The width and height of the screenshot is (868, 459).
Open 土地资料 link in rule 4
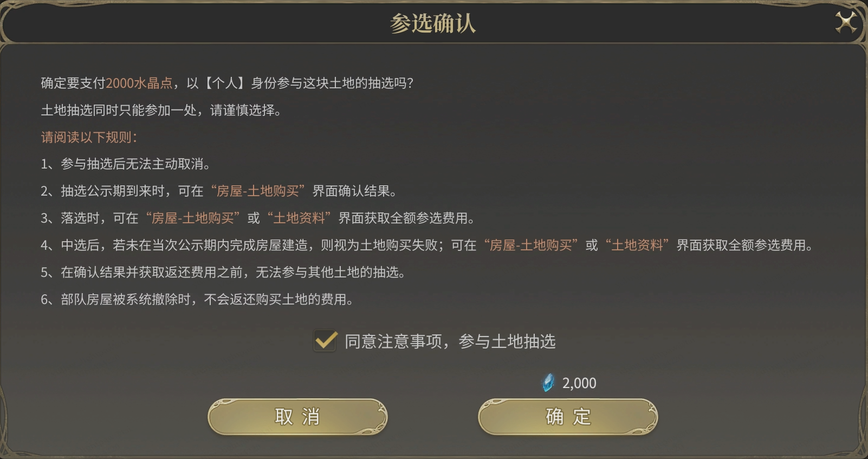[x=637, y=245]
